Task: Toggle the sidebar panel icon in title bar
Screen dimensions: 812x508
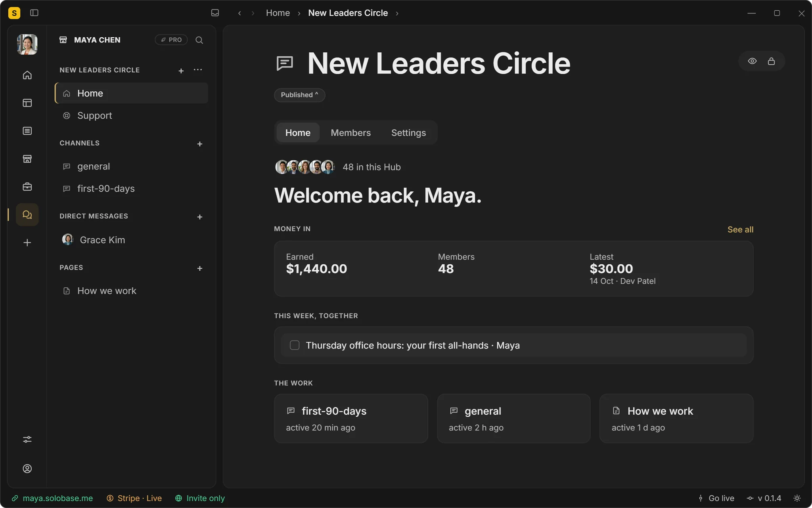Action: [x=34, y=13]
